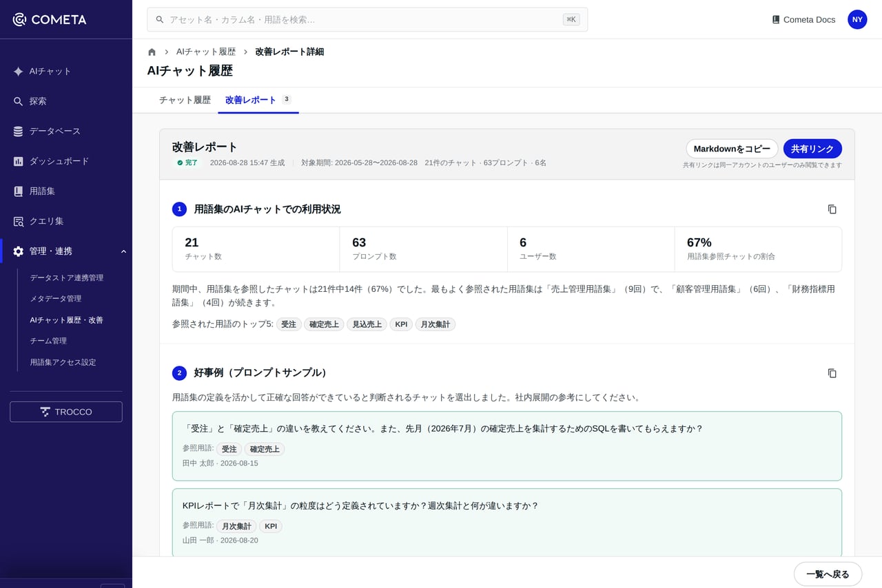Click the search magnifier icon
This screenshot has width=882, height=588.
160,19
